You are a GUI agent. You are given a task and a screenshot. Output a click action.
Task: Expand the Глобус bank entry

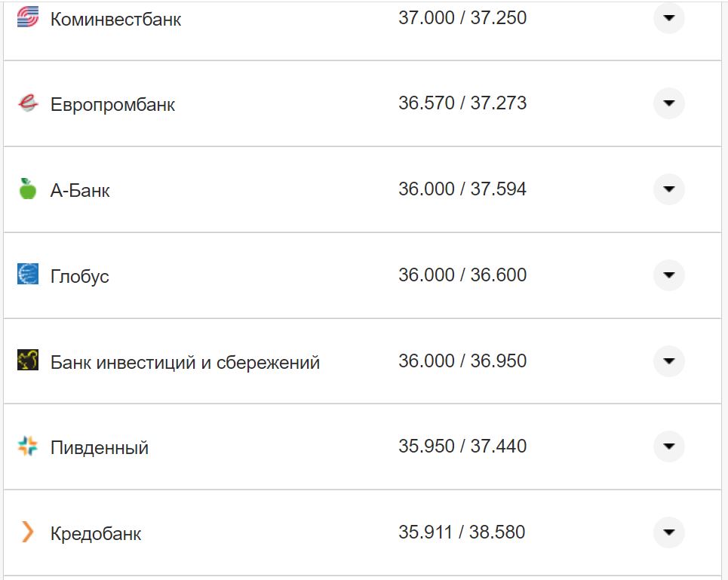click(668, 275)
